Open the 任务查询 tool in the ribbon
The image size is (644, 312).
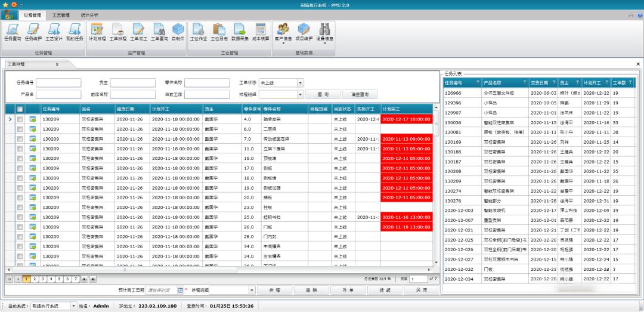pyautogui.click(x=13, y=32)
